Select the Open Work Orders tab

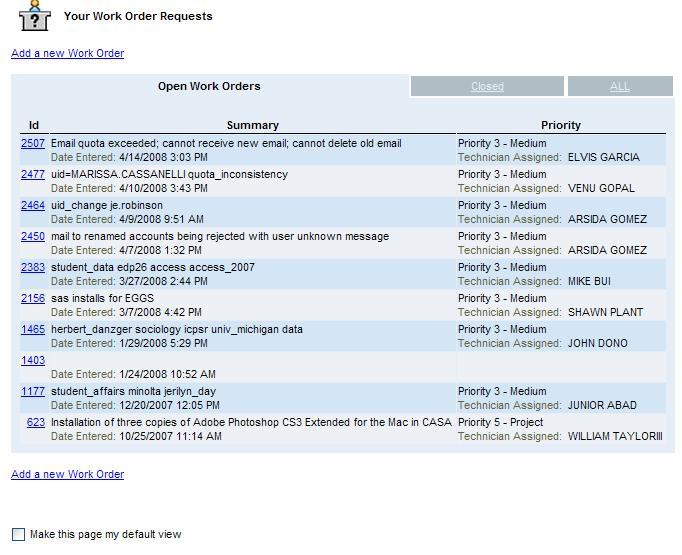[209, 87]
